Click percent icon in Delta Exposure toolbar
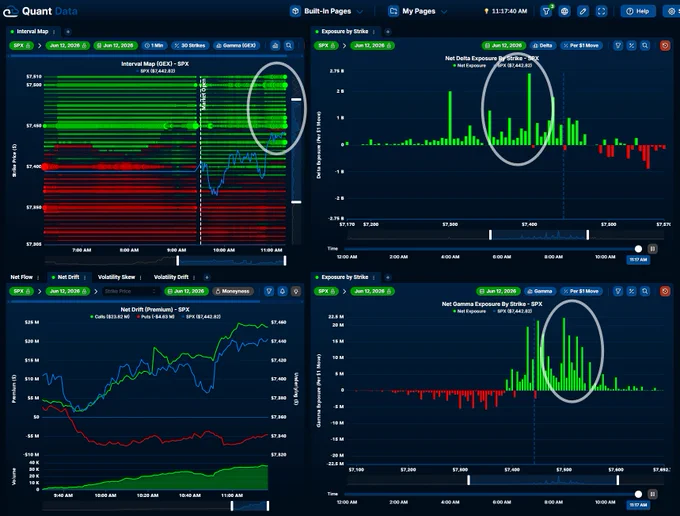This screenshot has width=680, height=516. 632,46
